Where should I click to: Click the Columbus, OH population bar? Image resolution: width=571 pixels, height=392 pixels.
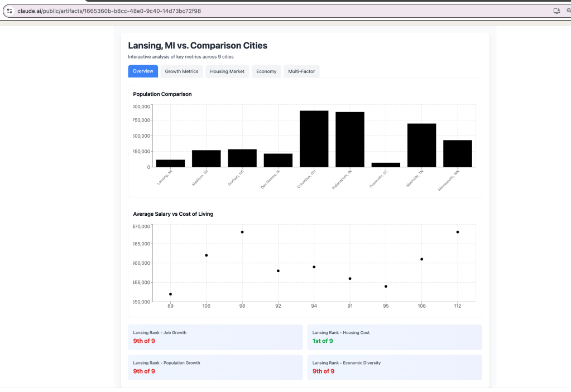point(314,139)
